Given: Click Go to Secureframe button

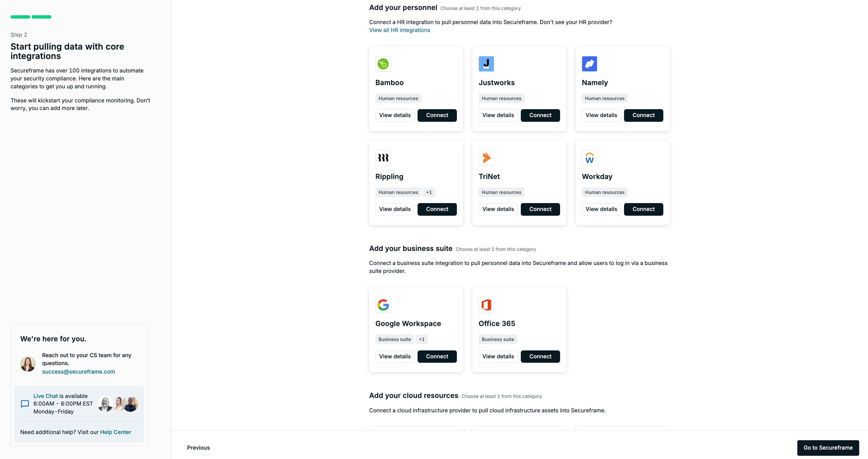Looking at the screenshot, I should coord(828,448).
